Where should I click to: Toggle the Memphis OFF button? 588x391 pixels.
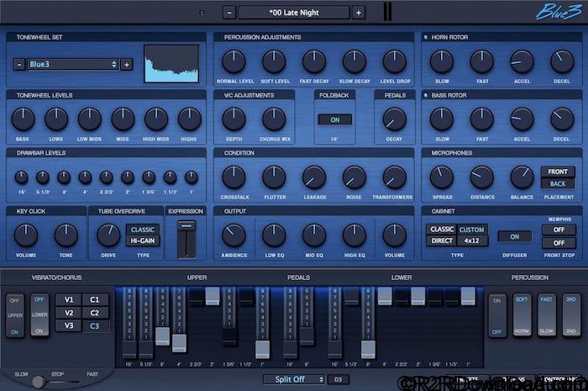point(559,230)
